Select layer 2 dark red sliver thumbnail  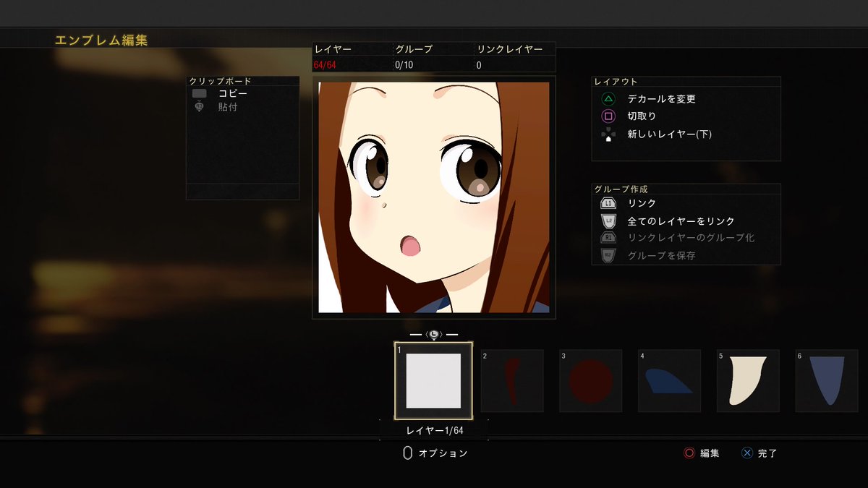pos(512,381)
